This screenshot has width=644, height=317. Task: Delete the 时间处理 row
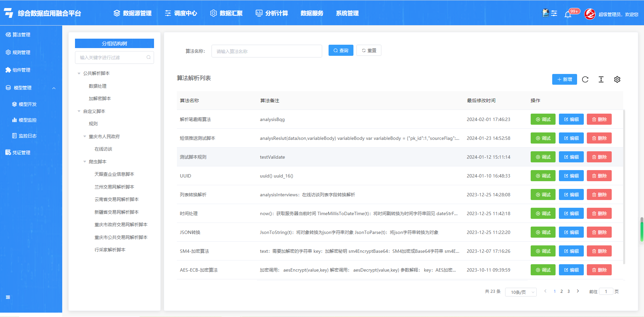click(599, 213)
